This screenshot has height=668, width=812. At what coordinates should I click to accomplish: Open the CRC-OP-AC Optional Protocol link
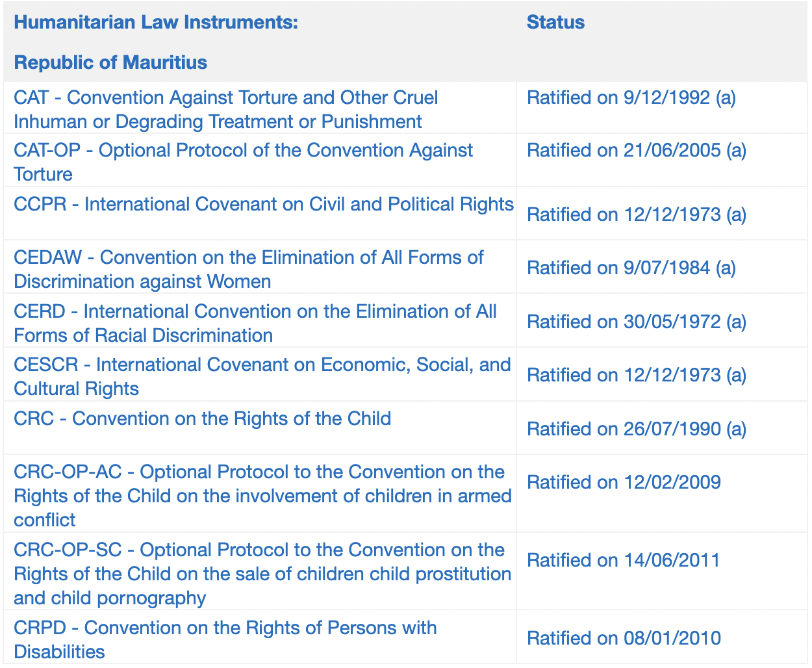point(263,496)
